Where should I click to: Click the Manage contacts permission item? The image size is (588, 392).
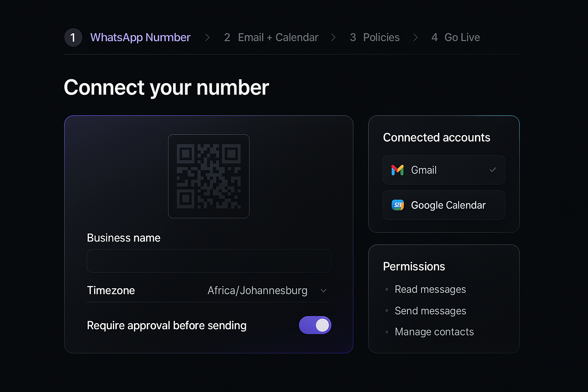point(434,332)
